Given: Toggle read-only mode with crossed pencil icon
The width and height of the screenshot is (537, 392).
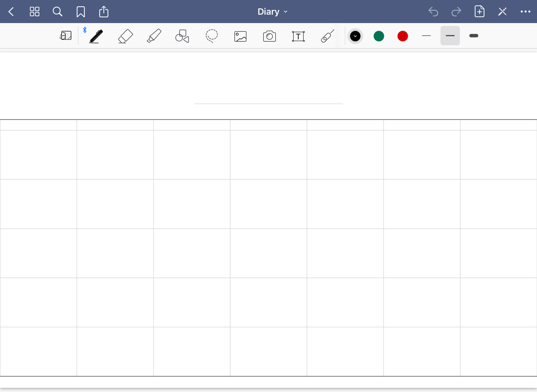Looking at the screenshot, I should point(502,12).
